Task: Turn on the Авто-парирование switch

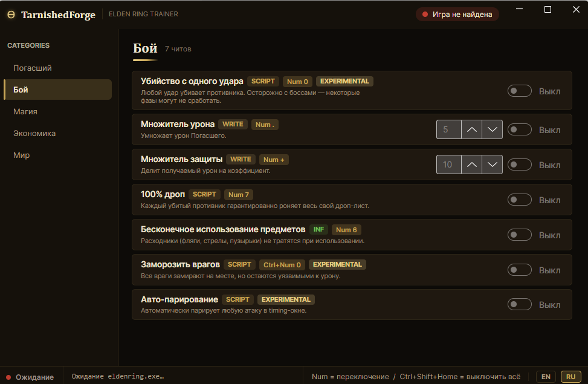Action: pos(519,304)
